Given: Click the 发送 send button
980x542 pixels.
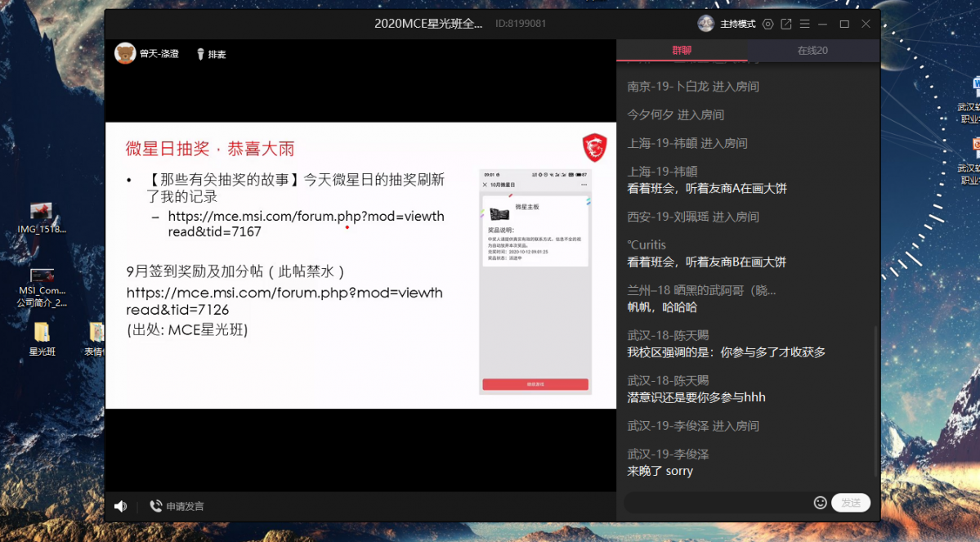Looking at the screenshot, I should 851,503.
